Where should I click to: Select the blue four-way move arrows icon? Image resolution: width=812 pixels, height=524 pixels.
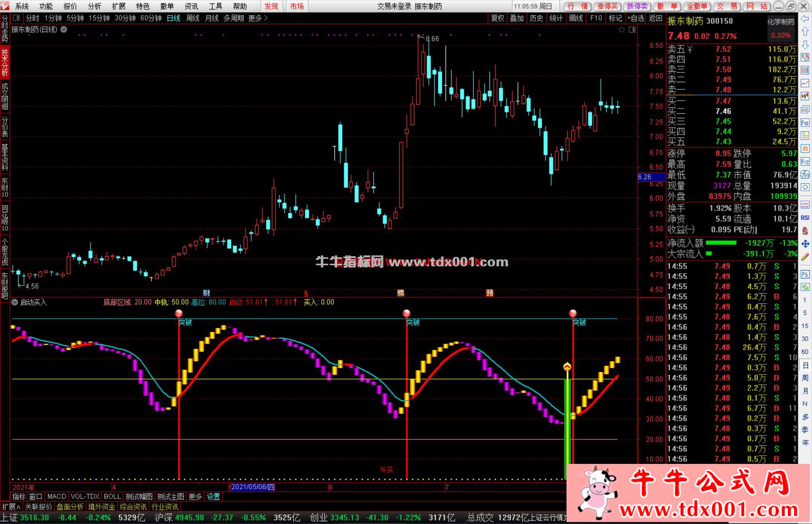[x=805, y=244]
